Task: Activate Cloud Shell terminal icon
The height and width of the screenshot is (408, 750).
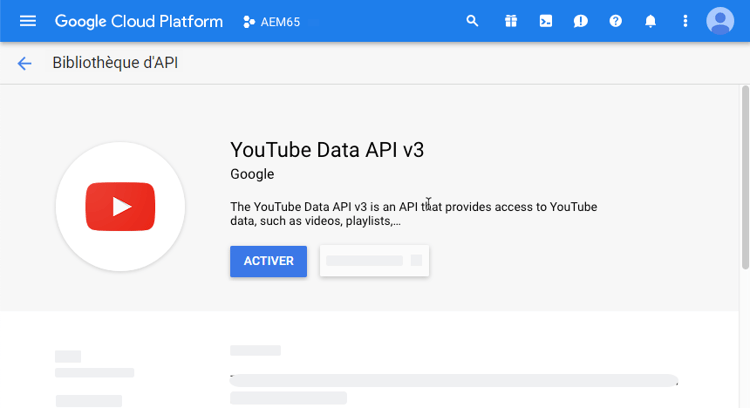Action: pos(546,21)
